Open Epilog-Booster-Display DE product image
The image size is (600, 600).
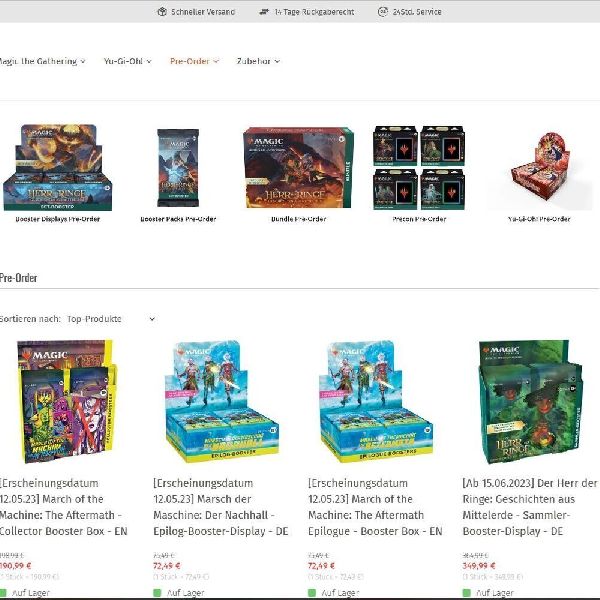[x=222, y=401]
